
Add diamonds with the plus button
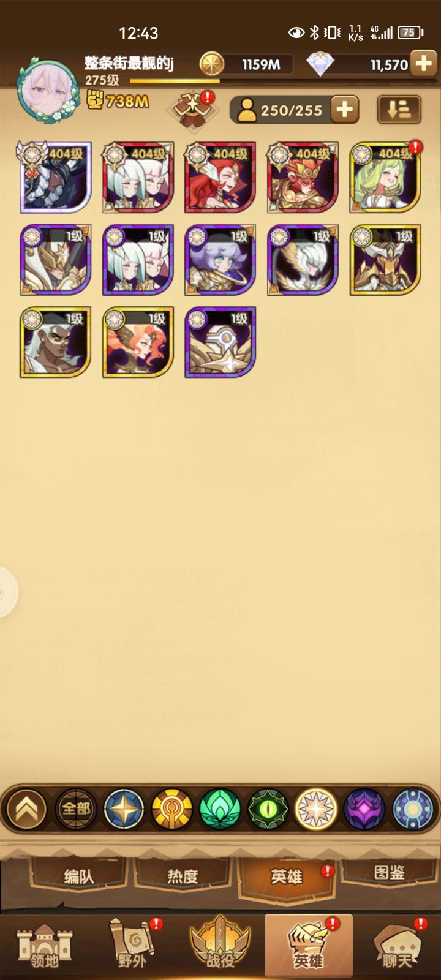[423, 64]
